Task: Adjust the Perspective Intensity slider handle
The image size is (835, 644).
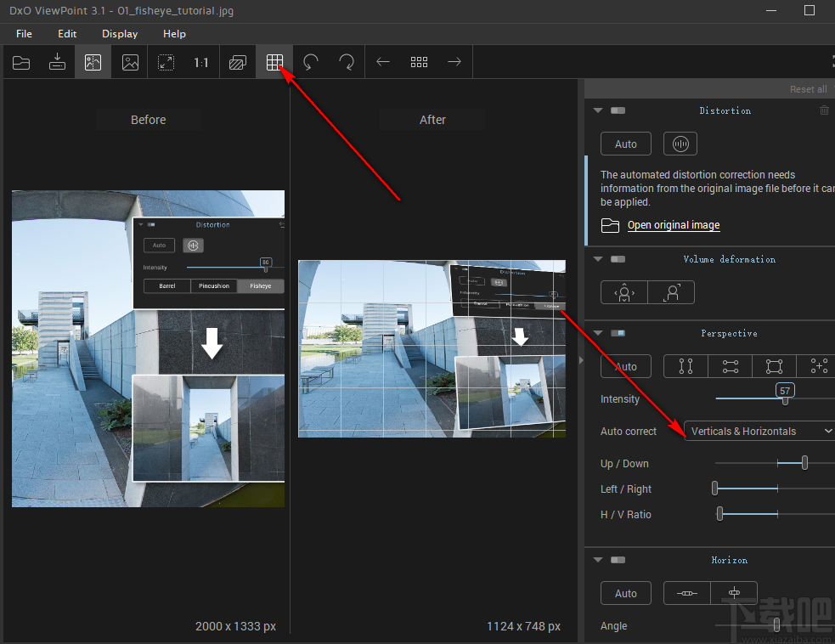Action: 785,400
